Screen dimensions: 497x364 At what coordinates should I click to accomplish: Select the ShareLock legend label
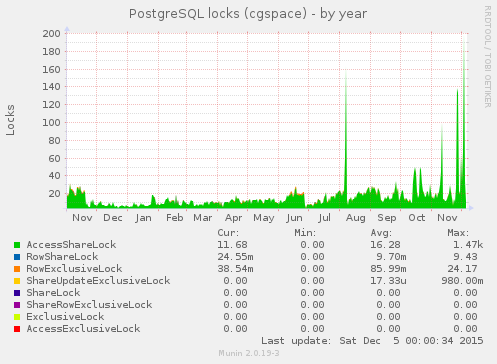(x=53, y=293)
